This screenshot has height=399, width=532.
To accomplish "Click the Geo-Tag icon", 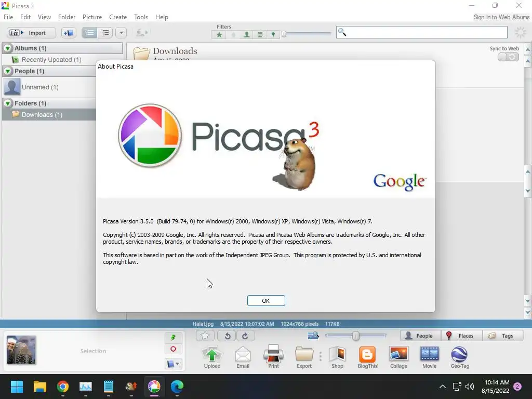I will 460,357.
